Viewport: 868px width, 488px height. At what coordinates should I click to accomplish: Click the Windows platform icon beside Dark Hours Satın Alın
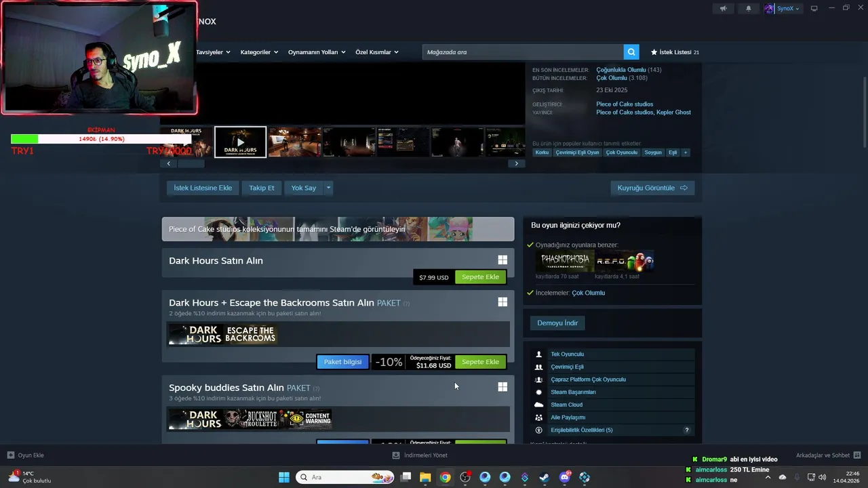pos(502,260)
